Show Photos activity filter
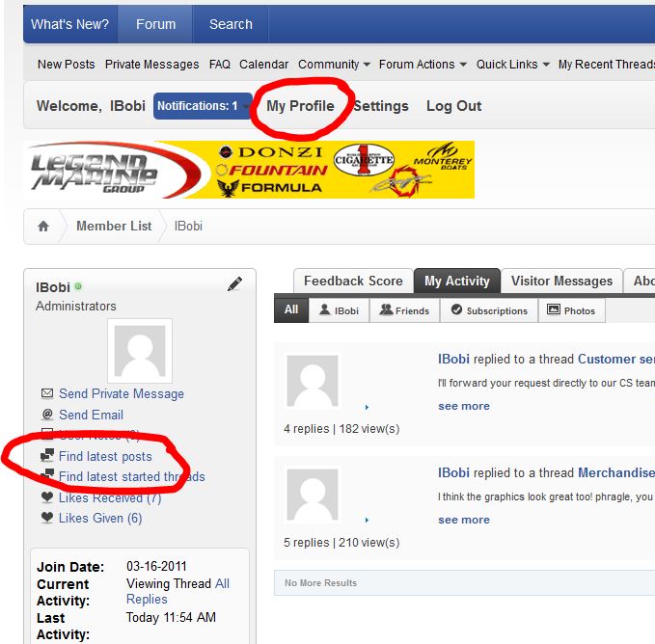The width and height of the screenshot is (655, 644). click(x=572, y=310)
